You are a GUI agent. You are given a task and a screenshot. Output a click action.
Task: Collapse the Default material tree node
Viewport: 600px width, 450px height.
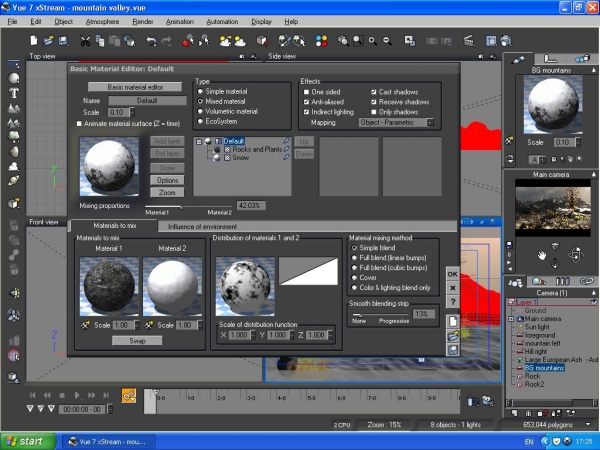point(199,142)
